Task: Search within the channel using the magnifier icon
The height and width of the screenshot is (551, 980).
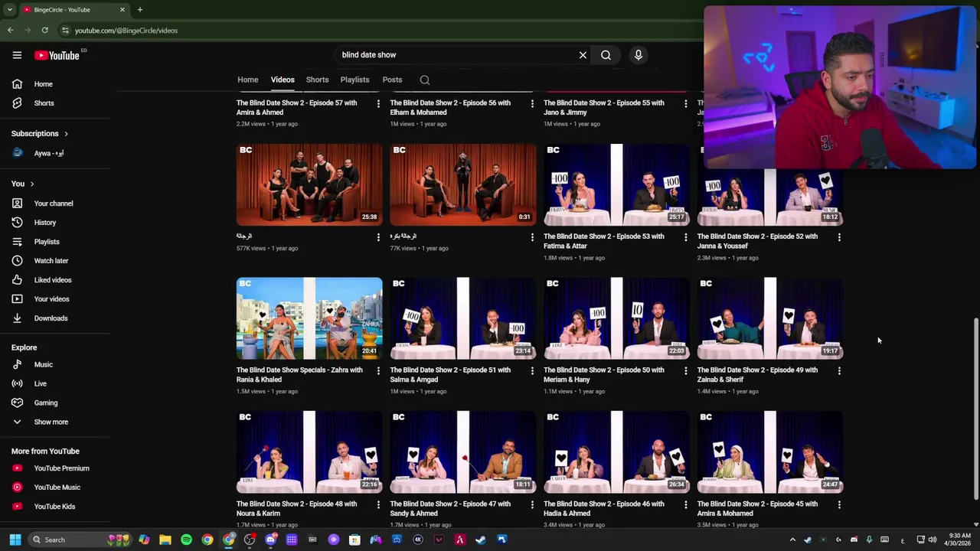Action: [425, 80]
